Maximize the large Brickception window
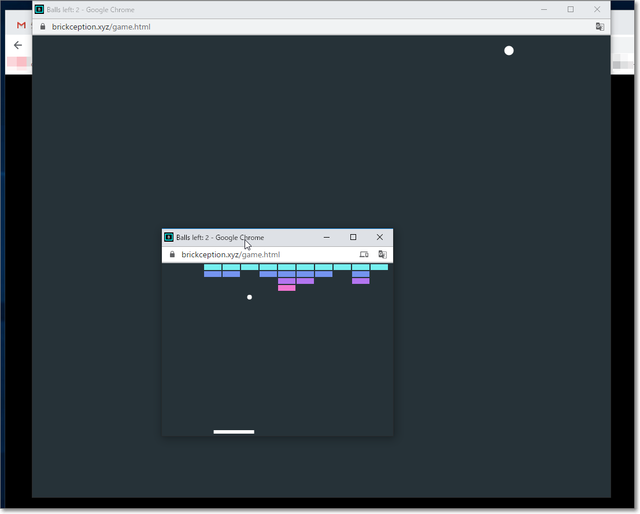This screenshot has height=514, width=640. (x=570, y=10)
